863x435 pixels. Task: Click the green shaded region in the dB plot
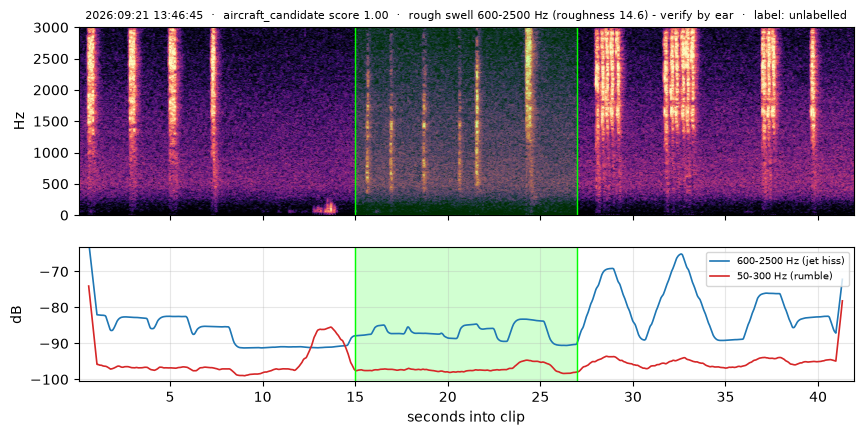pos(466,314)
